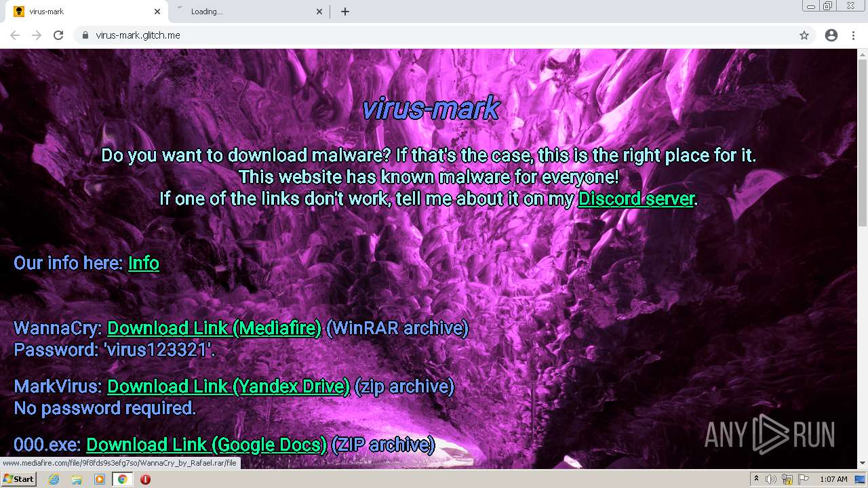This screenshot has width=868, height=488.
Task: Reload the page with the refresh icon
Action: 58,35
